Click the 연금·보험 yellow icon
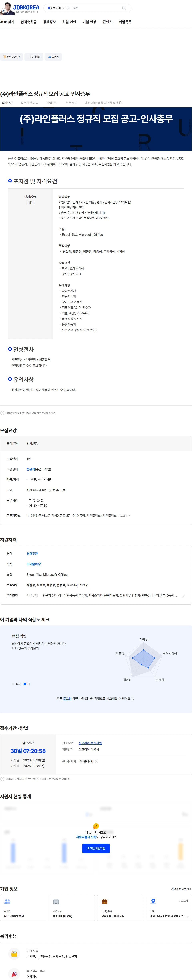 tap(14, 953)
